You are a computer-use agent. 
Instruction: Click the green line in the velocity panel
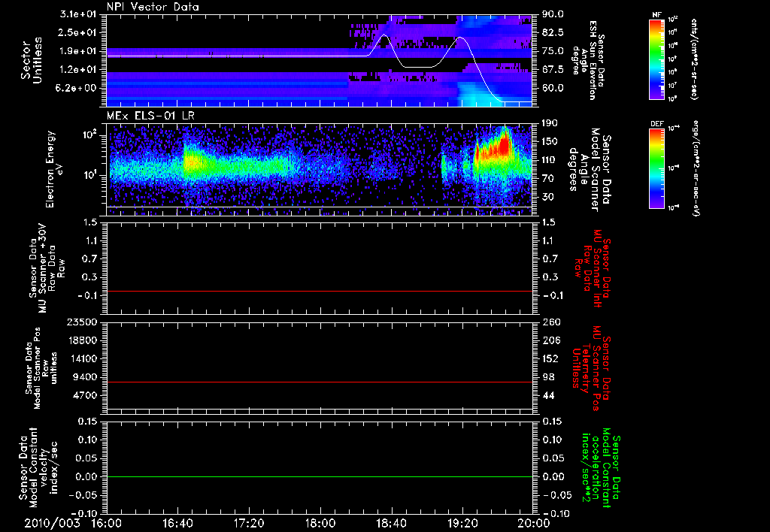click(320, 476)
